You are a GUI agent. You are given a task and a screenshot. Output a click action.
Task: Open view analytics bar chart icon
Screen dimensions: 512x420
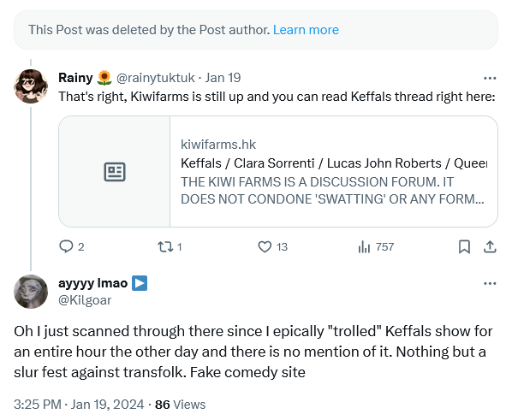click(364, 246)
